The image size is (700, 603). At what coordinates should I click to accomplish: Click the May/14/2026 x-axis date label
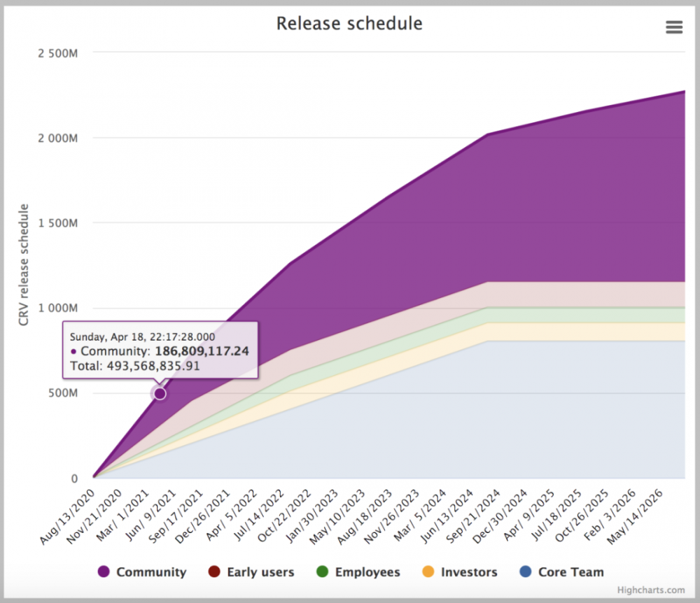(635, 516)
